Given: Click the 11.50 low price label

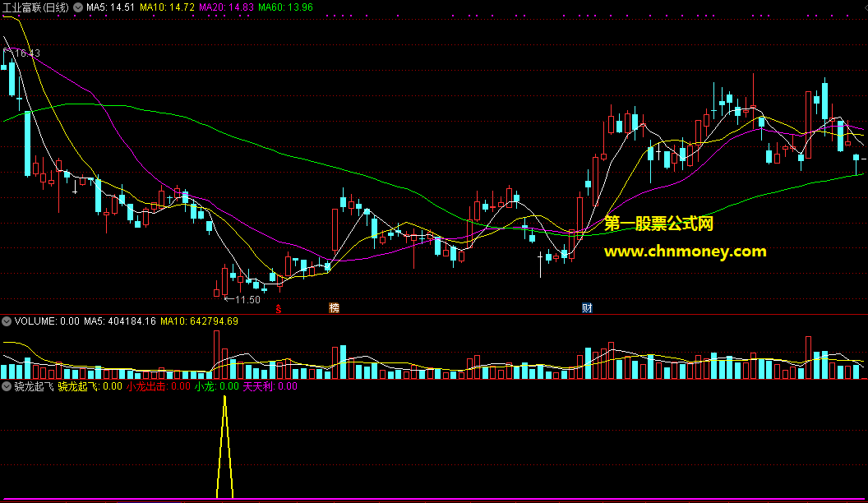Looking at the screenshot, I should tap(247, 300).
